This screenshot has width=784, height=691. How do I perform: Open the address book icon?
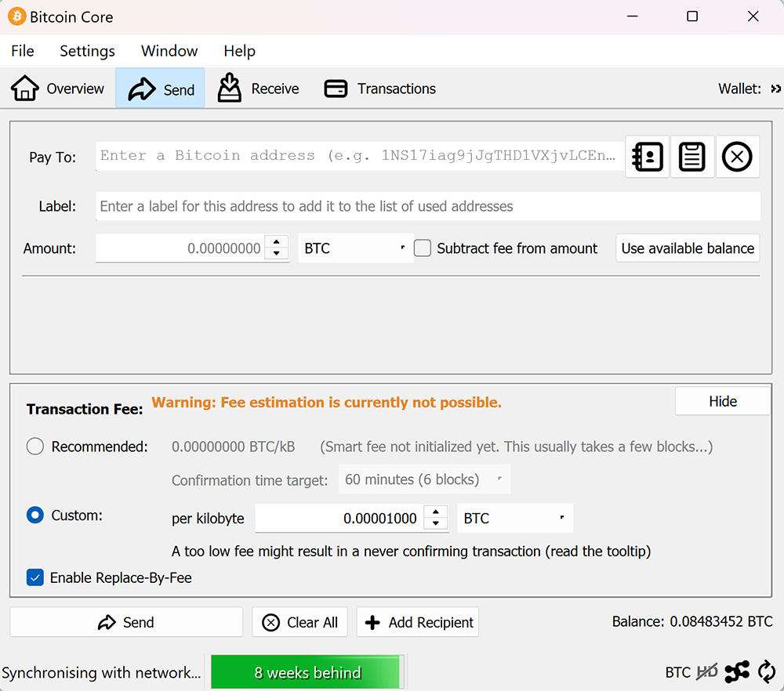click(x=646, y=157)
